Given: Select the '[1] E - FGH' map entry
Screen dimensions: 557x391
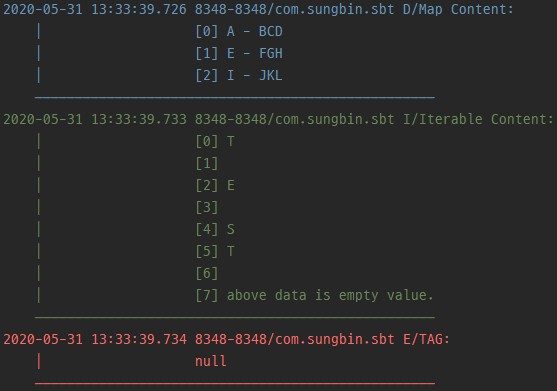Looking at the screenshot, I should [x=239, y=54].
